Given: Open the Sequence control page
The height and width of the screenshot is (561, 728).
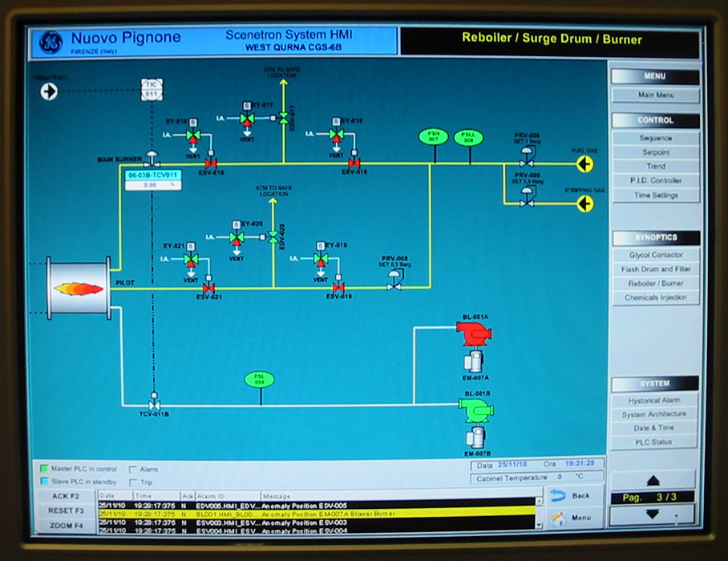Looking at the screenshot, I should pyautogui.click(x=656, y=138).
